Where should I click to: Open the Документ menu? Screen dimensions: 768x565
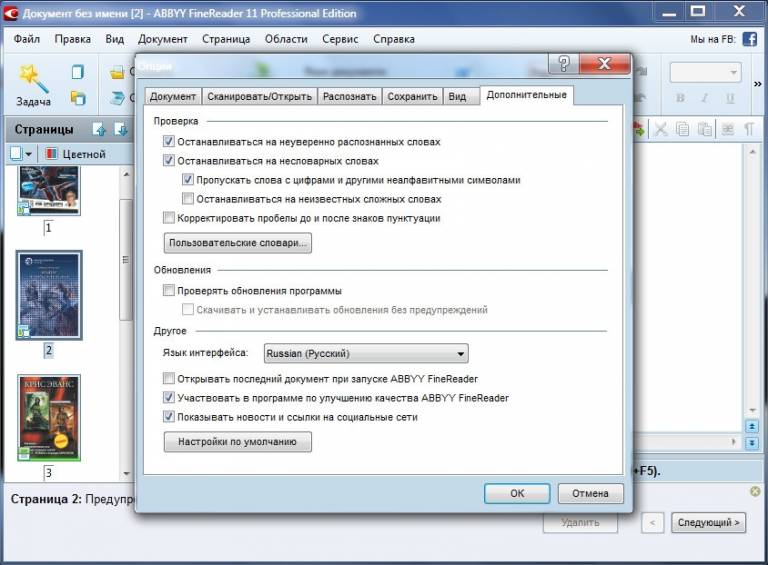click(x=163, y=39)
